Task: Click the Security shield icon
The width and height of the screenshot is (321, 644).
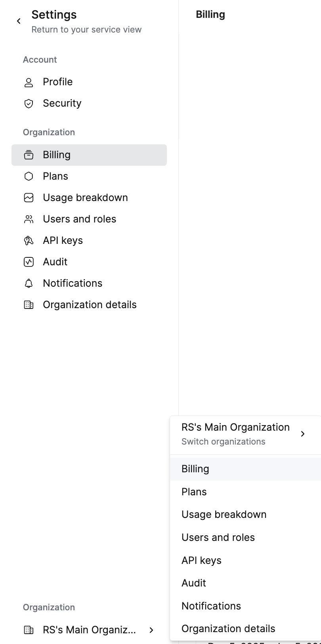Action: 29,103
